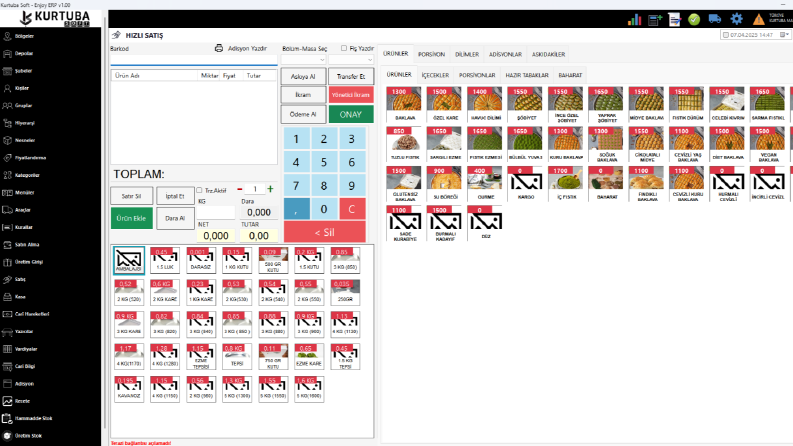Decrease quantity with red minus

coord(240,189)
